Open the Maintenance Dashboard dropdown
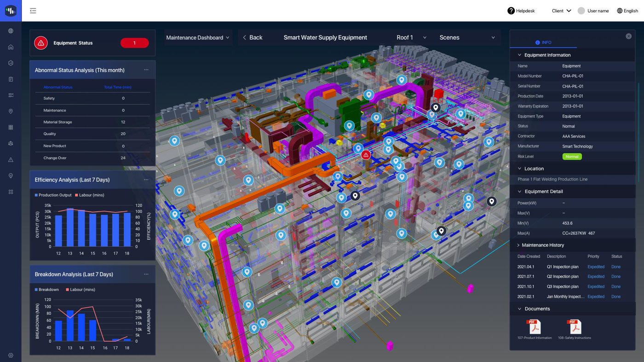Screen dimensions: 644x362 click(198, 38)
